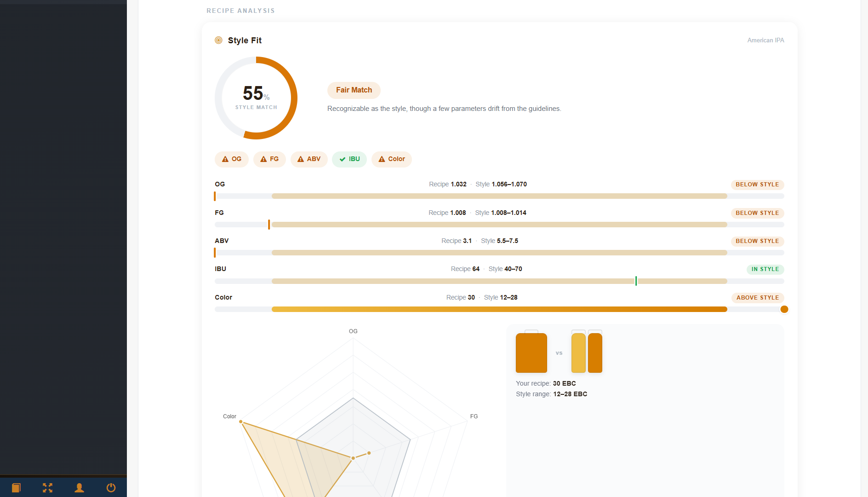Click the Color axis label on radar chart
The height and width of the screenshot is (497, 868).
pyautogui.click(x=229, y=416)
